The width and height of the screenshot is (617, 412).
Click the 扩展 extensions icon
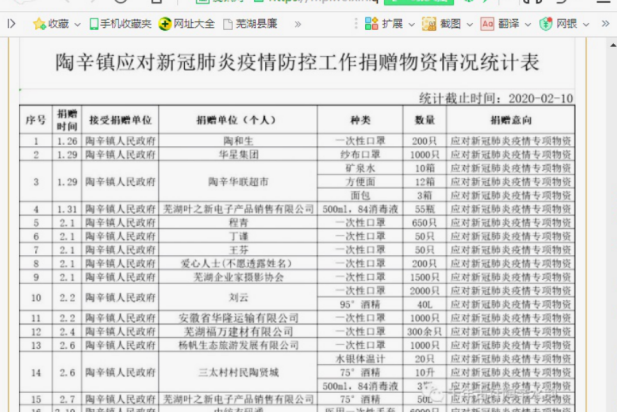(x=371, y=24)
